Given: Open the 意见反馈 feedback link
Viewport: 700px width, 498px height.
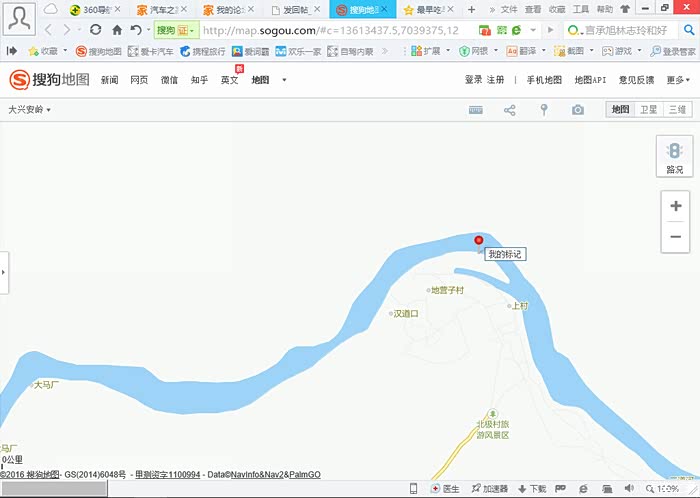Looking at the screenshot, I should [636, 80].
